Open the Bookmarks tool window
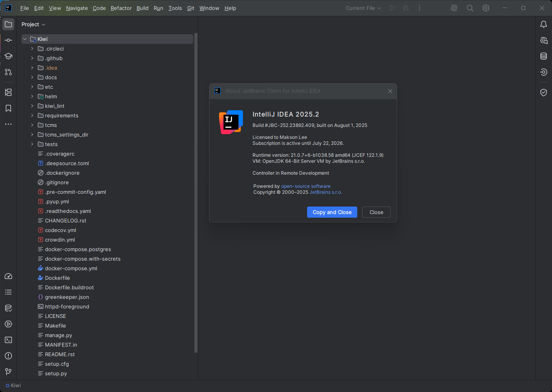Screen dimensions: 552x392 pyautogui.click(x=8, y=108)
